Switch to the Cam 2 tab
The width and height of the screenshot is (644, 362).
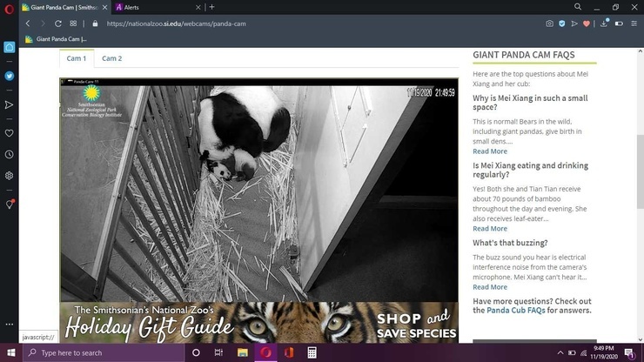click(x=111, y=58)
